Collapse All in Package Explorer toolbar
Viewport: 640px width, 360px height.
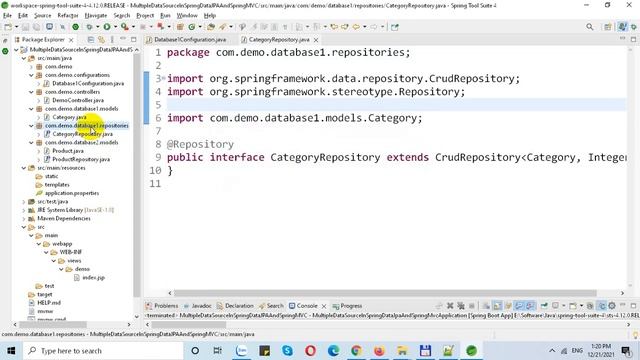coord(91,40)
